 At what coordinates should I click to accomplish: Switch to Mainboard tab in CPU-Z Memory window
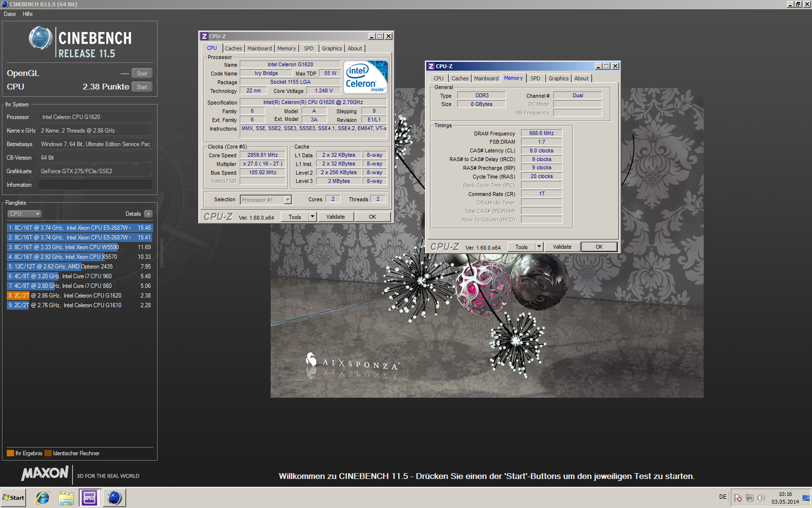pyautogui.click(x=486, y=78)
